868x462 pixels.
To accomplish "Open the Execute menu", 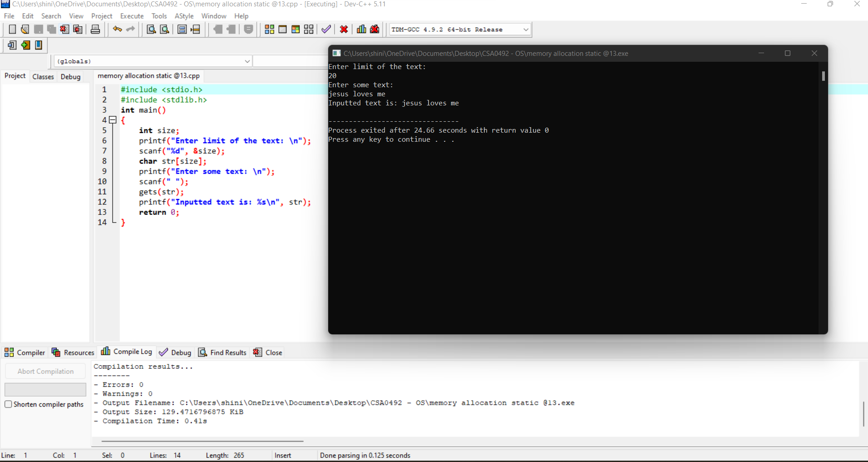I will 132,16.
